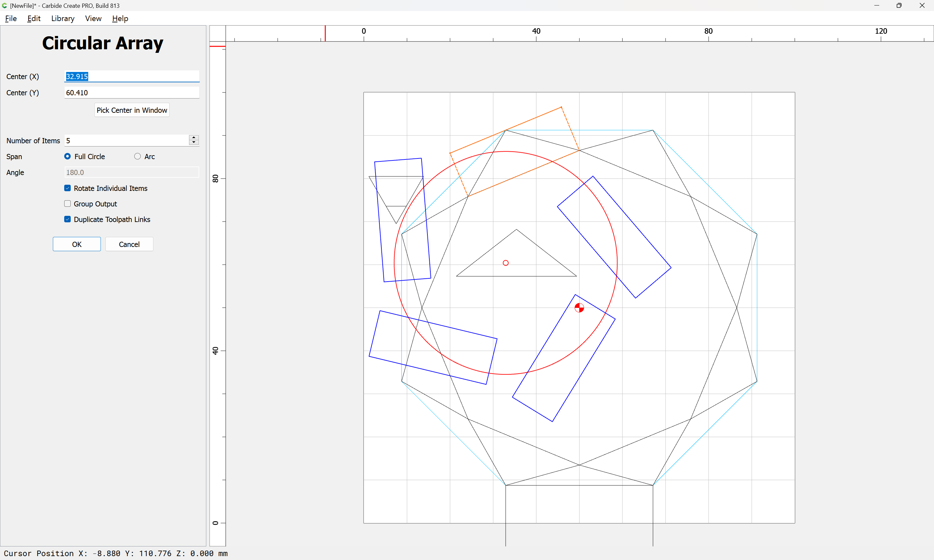Screen dimensions: 934x560
Task: Click the red-white origin zero marker
Action: (x=579, y=308)
